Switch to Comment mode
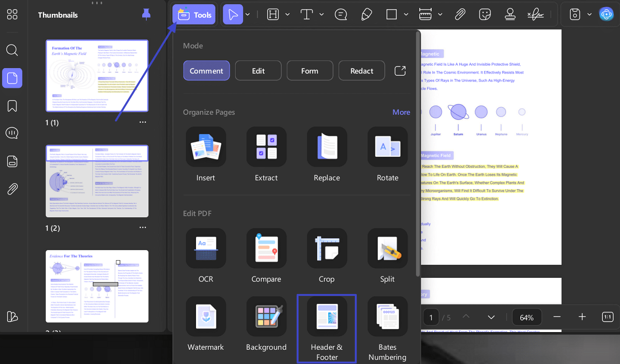The image size is (620, 364). [206, 71]
